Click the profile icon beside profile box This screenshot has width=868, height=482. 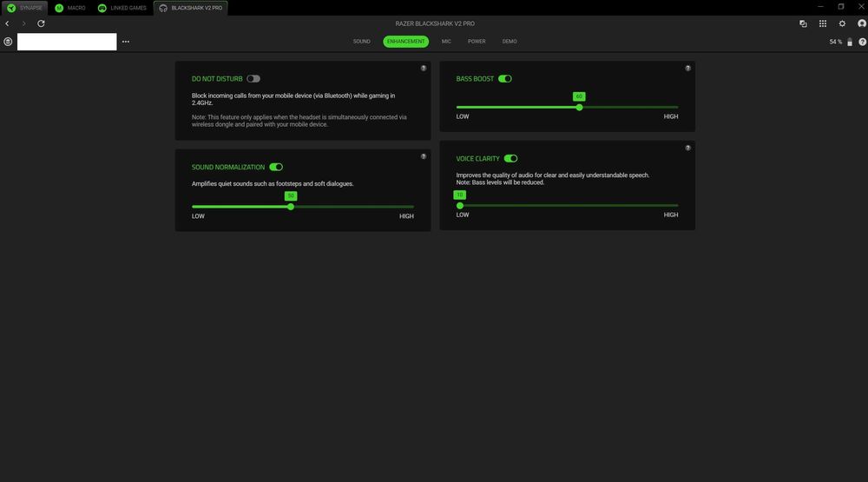coord(8,42)
